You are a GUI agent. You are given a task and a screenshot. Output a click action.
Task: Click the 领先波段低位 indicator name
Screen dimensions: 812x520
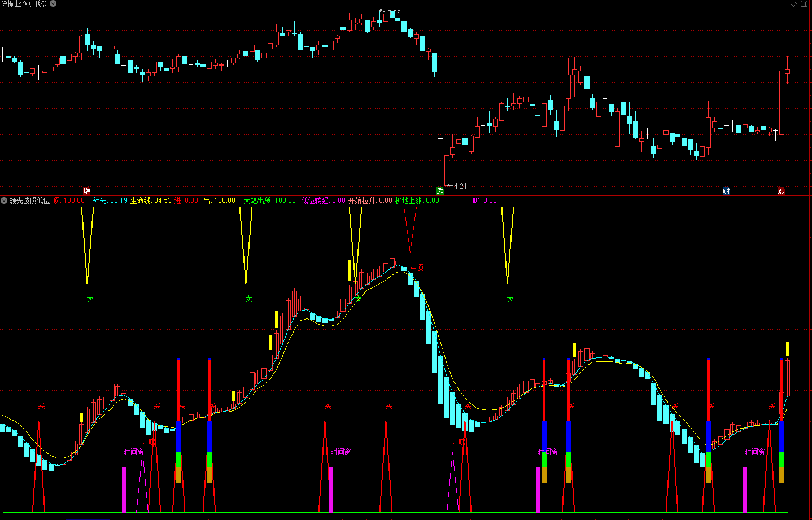click(x=29, y=200)
